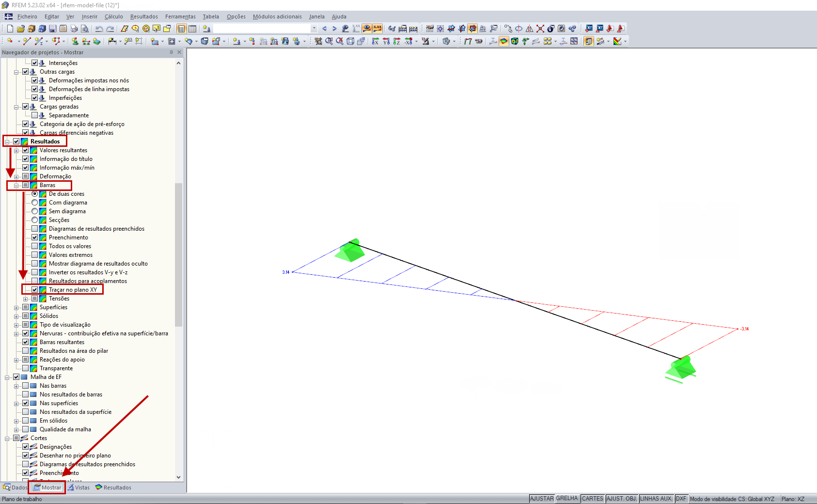
Task: Create a new model with the New icon
Action: [10, 29]
